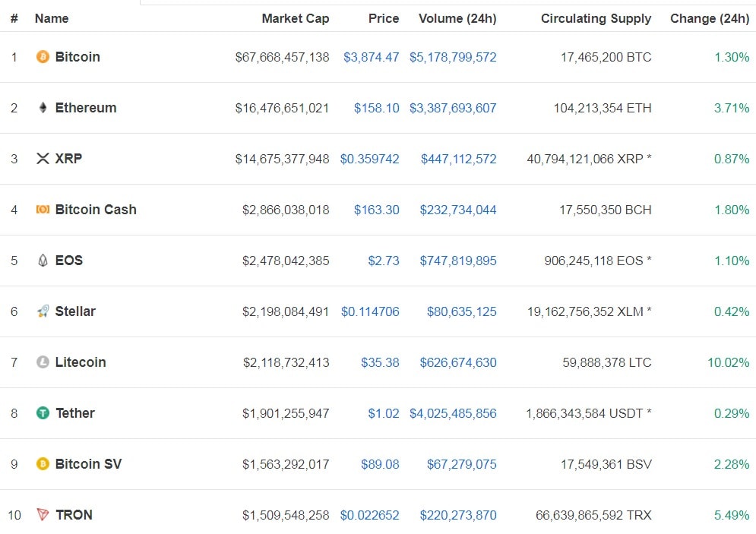Click the Bitcoin Cash logo icon
This screenshot has width=756, height=534.
(43, 210)
